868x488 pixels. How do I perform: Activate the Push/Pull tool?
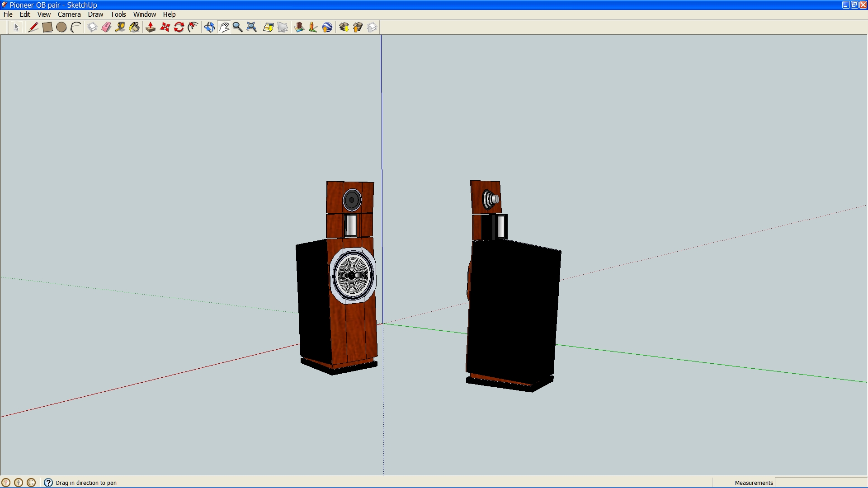coord(151,28)
